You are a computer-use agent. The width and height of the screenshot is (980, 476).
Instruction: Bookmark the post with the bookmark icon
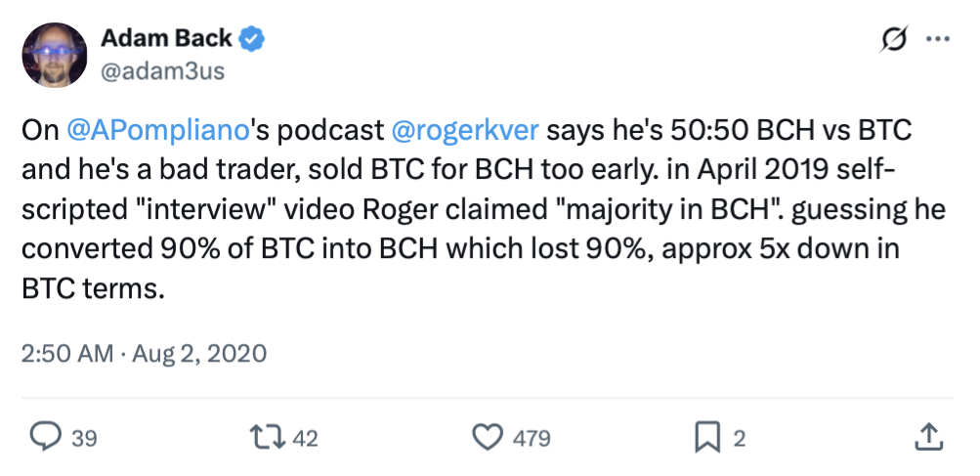coord(706,437)
